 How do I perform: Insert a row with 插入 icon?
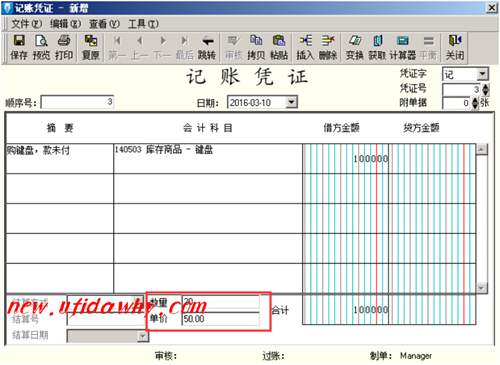point(305,47)
